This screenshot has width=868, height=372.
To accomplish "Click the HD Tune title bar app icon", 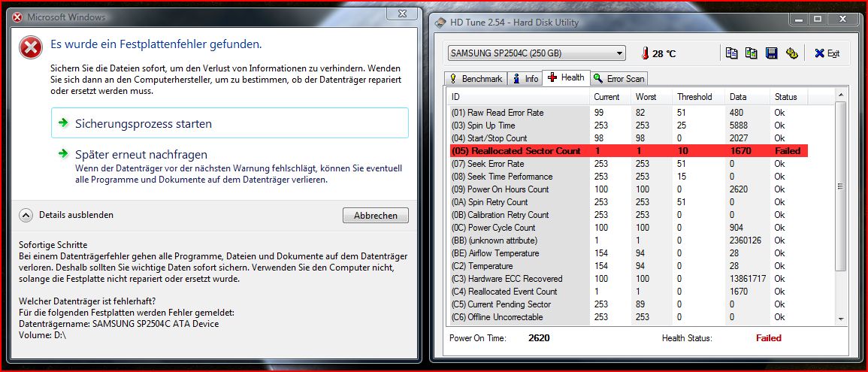I will (x=440, y=23).
